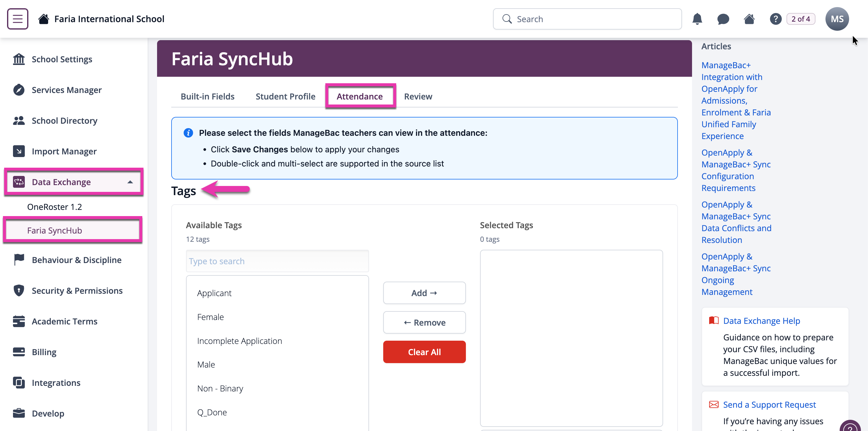This screenshot has width=868, height=431.
Task: Open Sync Ongoing Management article
Action: [736, 274]
